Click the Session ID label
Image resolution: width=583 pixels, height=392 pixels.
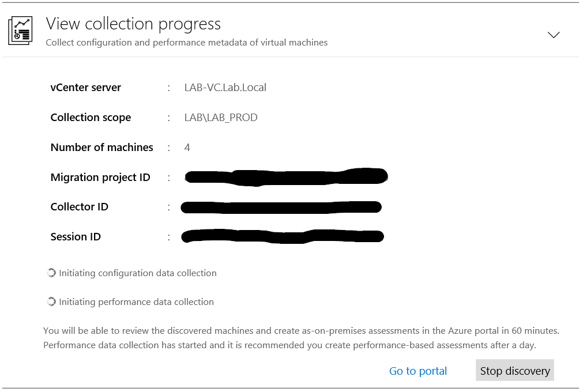tap(76, 237)
